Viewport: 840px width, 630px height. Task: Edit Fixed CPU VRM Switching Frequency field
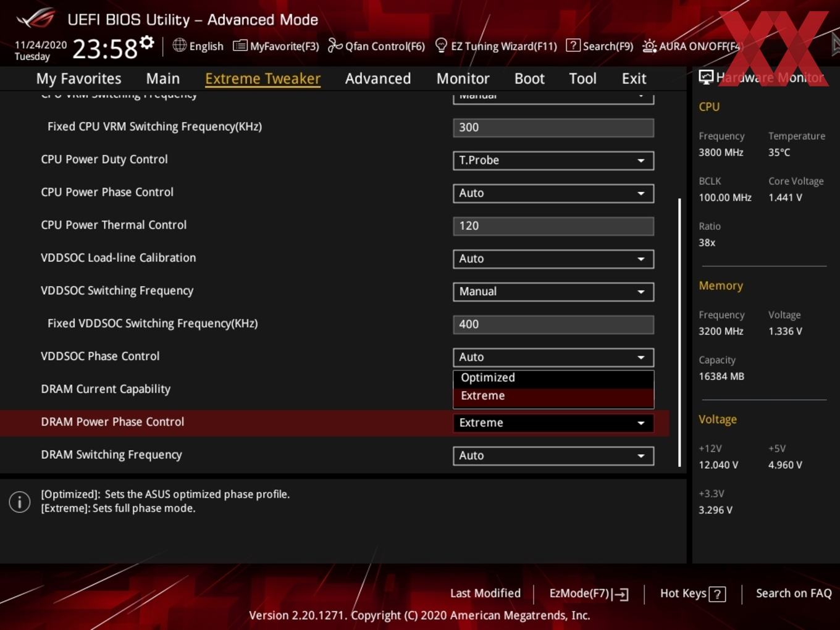(553, 127)
